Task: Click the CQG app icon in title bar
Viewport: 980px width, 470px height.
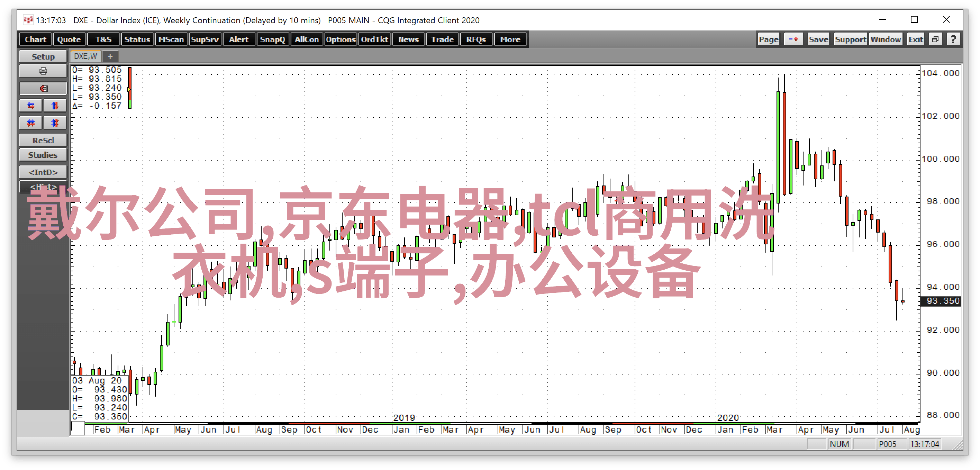Action: 28,20
